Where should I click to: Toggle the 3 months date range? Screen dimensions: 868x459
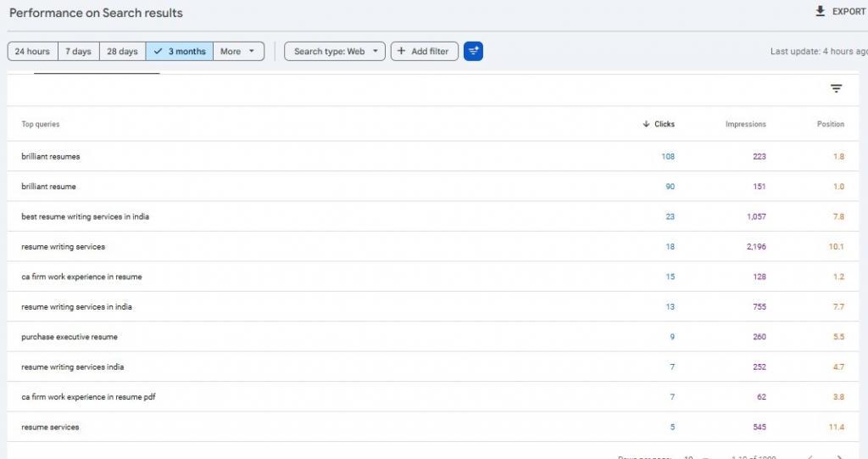pos(180,51)
